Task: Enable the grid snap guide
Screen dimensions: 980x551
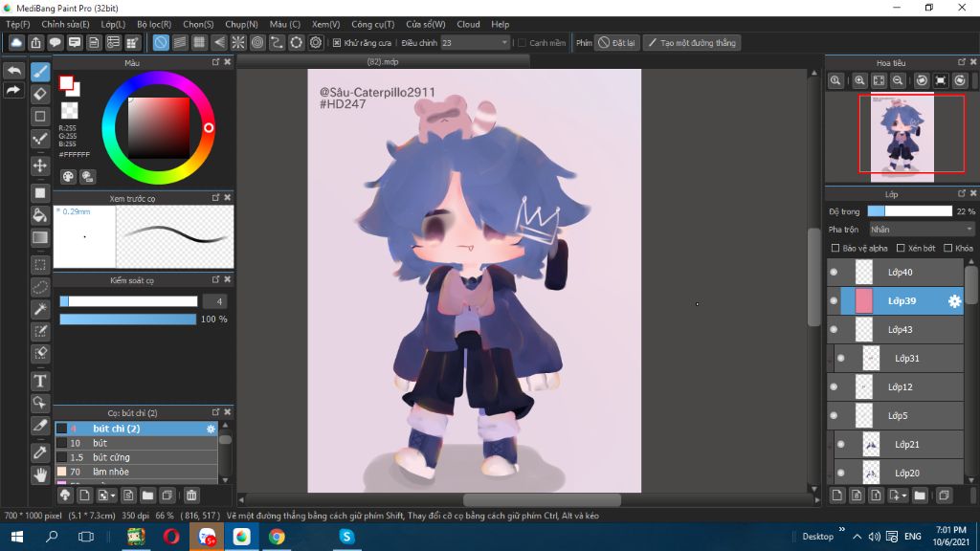Action: tap(199, 42)
